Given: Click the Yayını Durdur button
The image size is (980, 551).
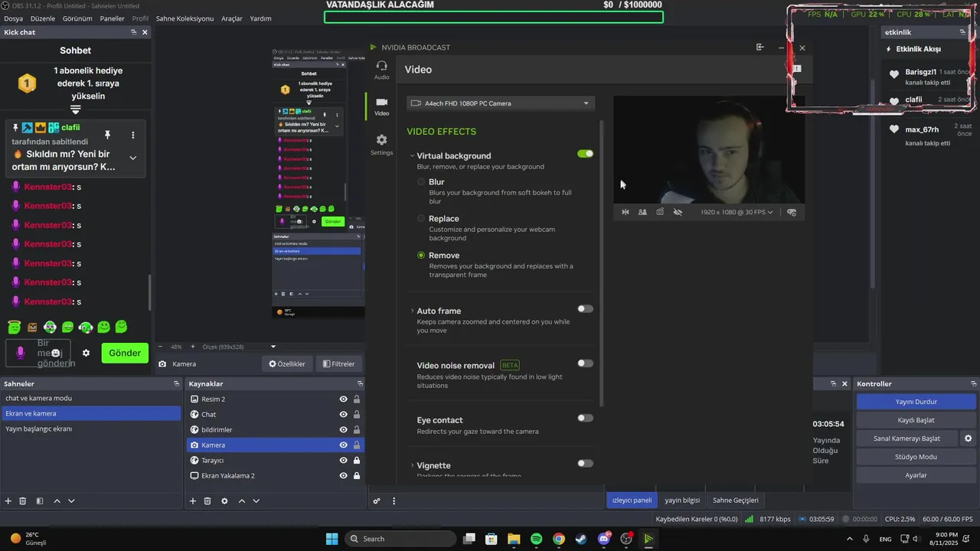Looking at the screenshot, I should click(916, 402).
